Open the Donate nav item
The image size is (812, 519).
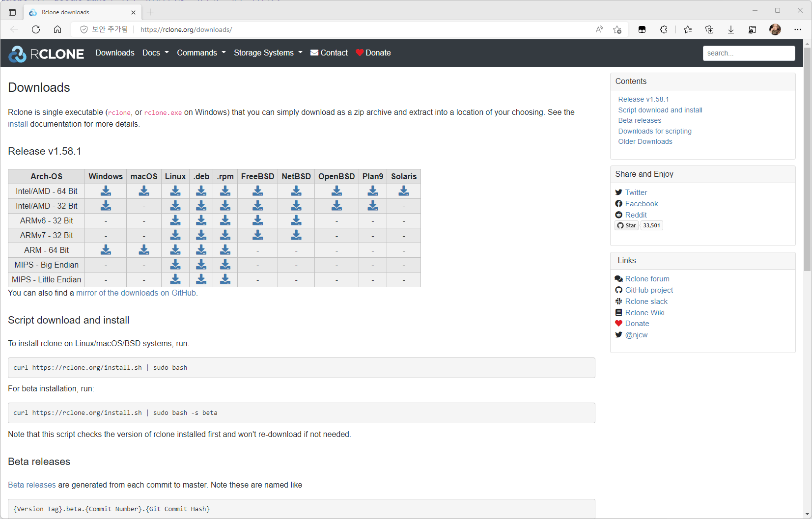(373, 53)
